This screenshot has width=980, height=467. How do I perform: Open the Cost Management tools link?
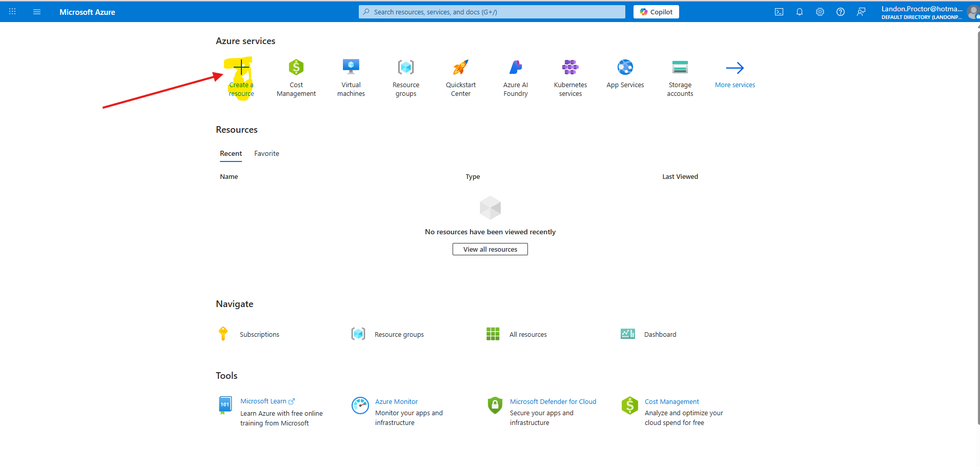(x=671, y=401)
